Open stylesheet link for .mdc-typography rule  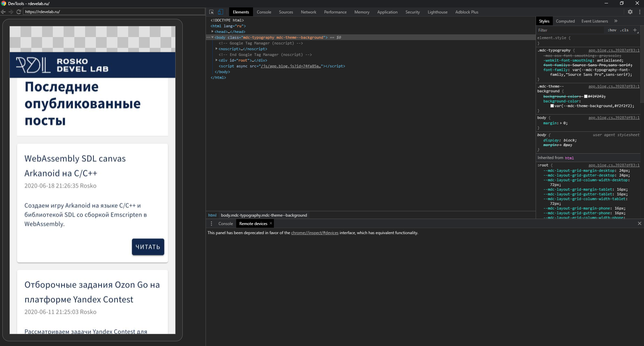click(614, 50)
